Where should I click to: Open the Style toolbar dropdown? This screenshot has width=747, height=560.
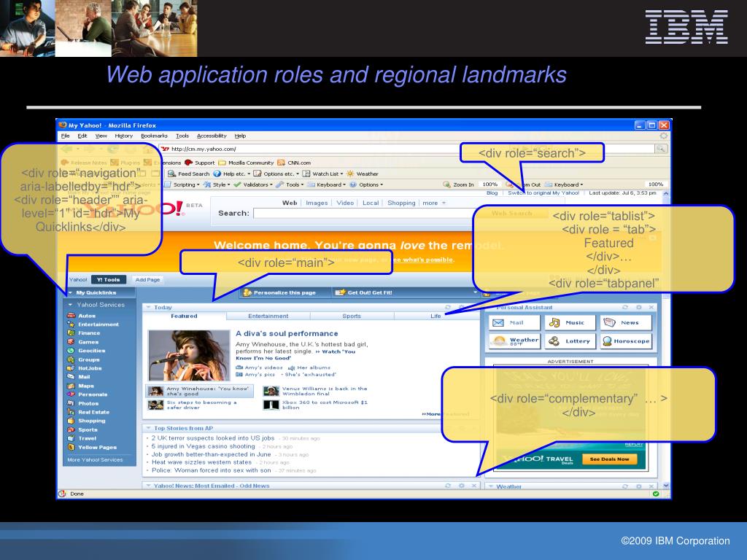coord(217,184)
